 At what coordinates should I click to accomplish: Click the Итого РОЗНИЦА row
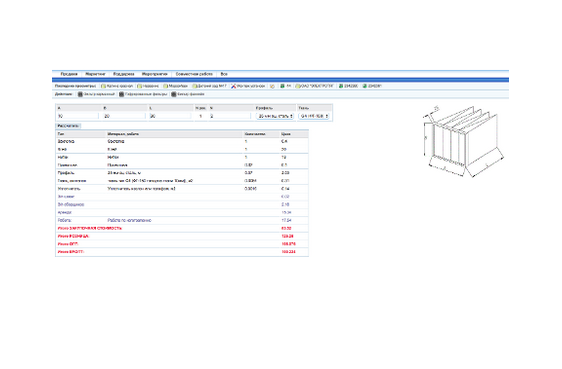click(182, 236)
